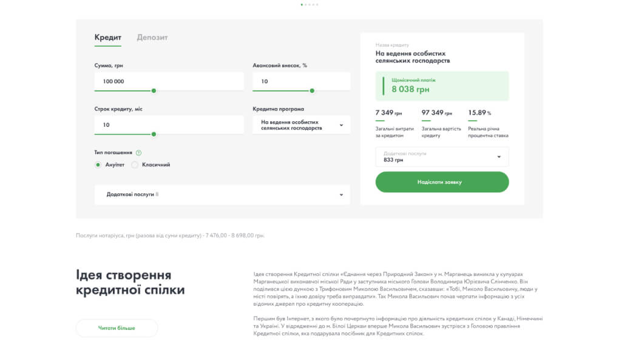Expand the Додаткові послуги 8 section
This screenshot has width=619, height=364.
tap(222, 195)
